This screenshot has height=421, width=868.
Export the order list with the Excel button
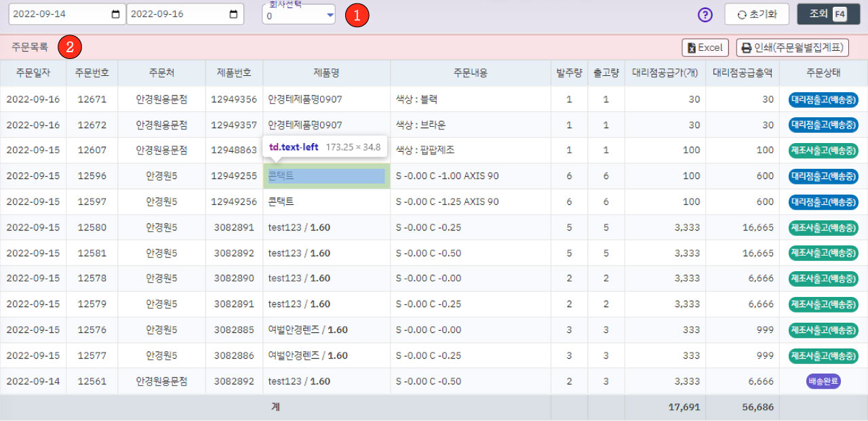(x=705, y=47)
